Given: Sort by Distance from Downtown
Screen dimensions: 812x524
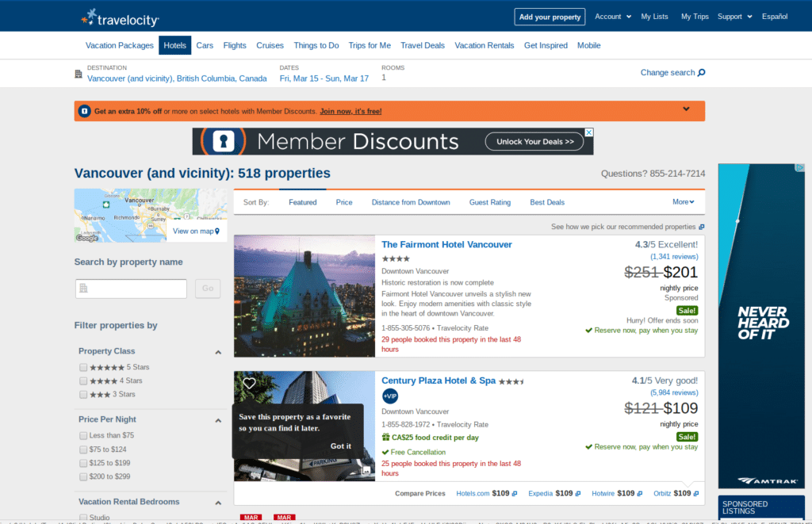Looking at the screenshot, I should 411,202.
